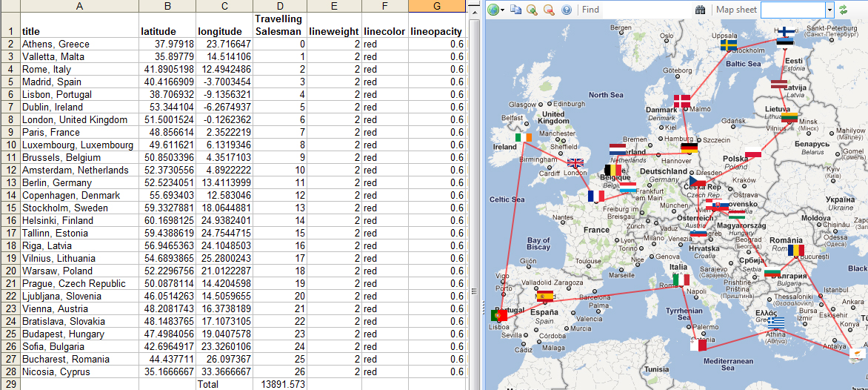Select the Travelling Salesman value 26
The height and width of the screenshot is (390, 868).
click(x=279, y=371)
